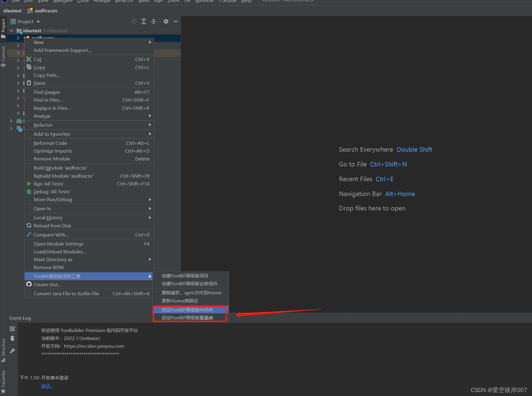Image resolution: width=532 pixels, height=396 pixels.
Task: Select Load/Unload Modules...
Action: click(89, 252)
